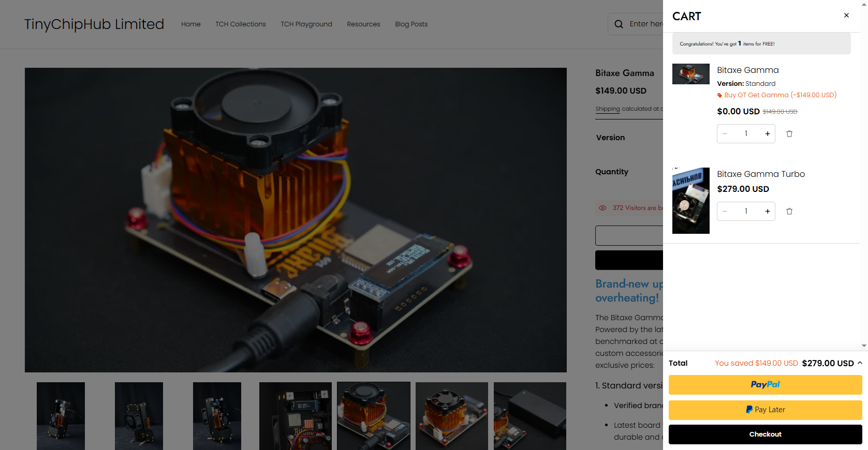
Task: Go to the Home menu item
Action: (190, 24)
